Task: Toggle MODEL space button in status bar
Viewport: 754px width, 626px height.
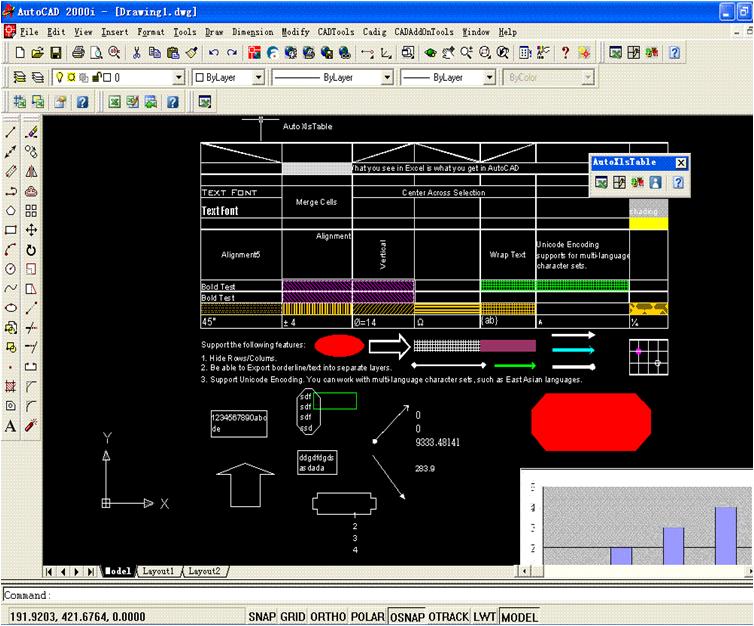Action: [519, 616]
